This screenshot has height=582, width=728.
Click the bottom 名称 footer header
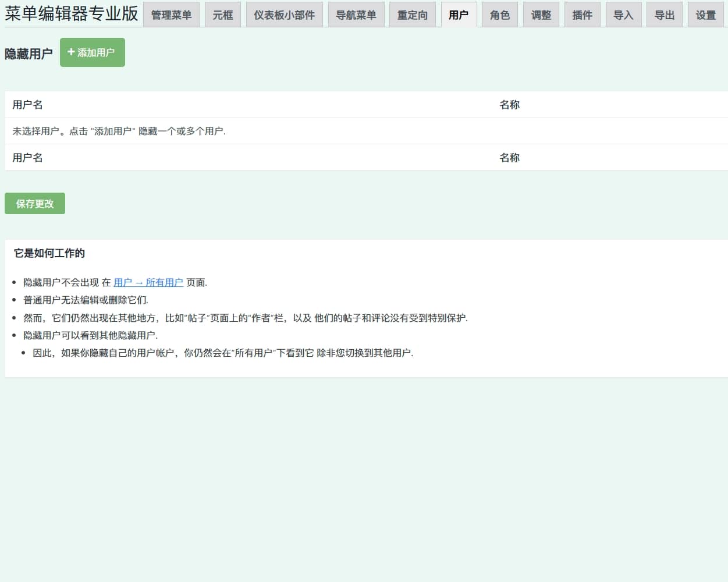[509, 158]
